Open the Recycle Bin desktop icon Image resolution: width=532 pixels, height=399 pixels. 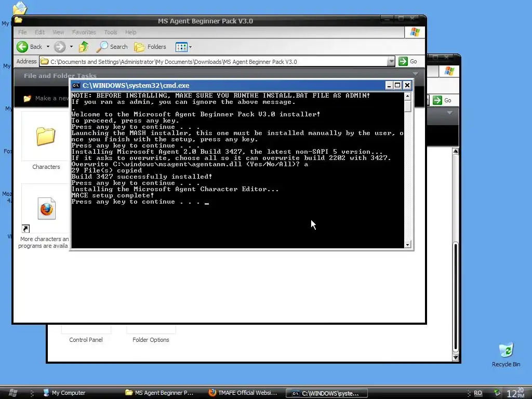tap(506, 355)
